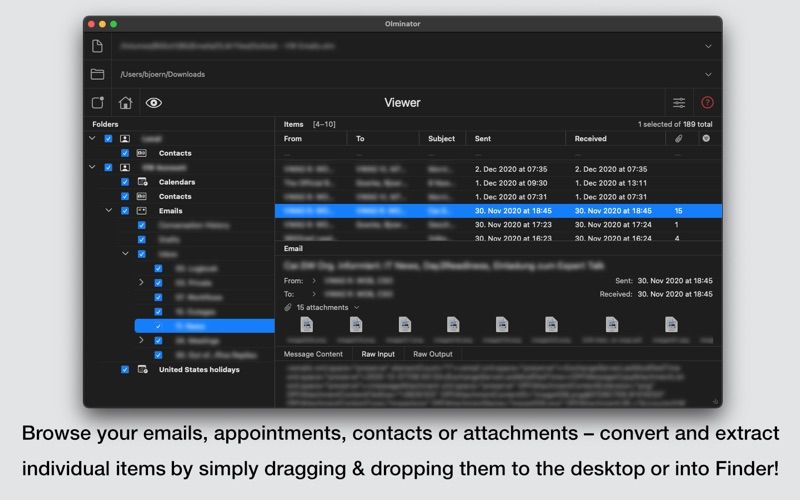Select the seventh attachment file icon
The width and height of the screenshot is (800, 500).
coord(612,324)
